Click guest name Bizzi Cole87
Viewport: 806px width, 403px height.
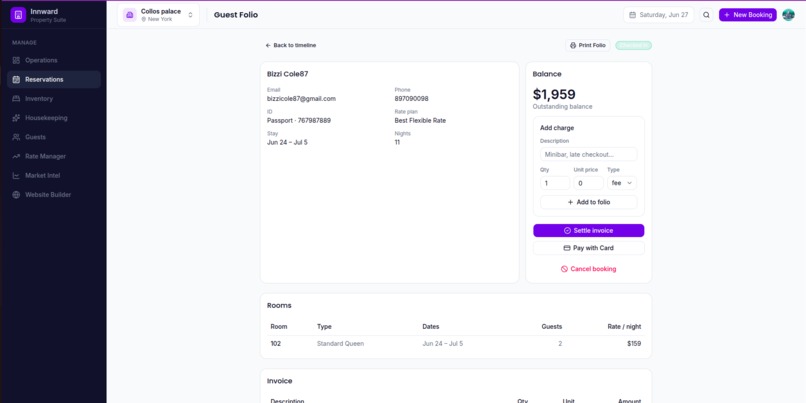pyautogui.click(x=287, y=74)
